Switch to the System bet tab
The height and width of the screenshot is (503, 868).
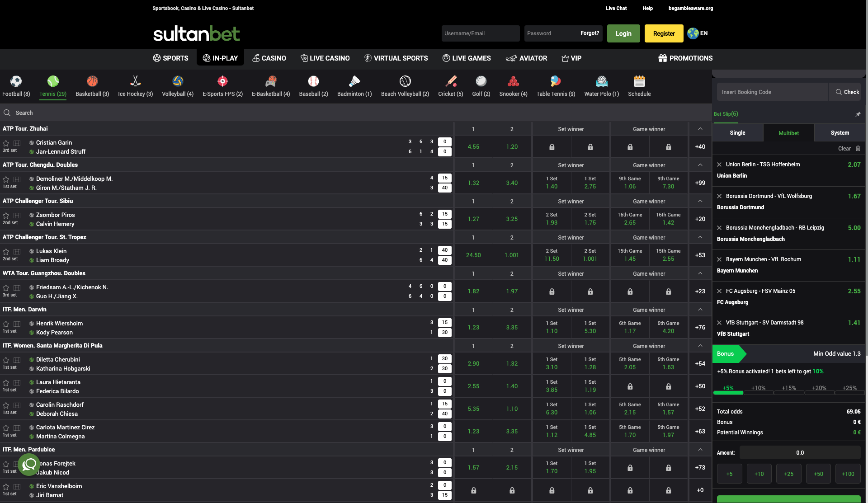(840, 132)
